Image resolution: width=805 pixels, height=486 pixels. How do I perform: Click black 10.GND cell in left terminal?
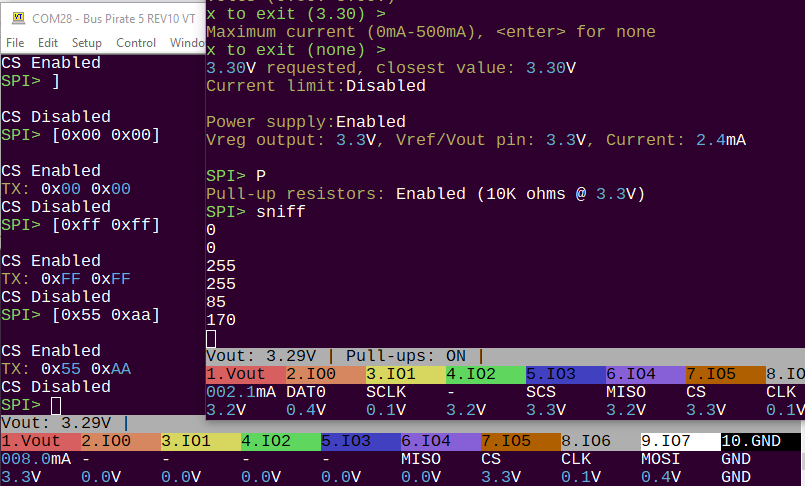(761, 441)
